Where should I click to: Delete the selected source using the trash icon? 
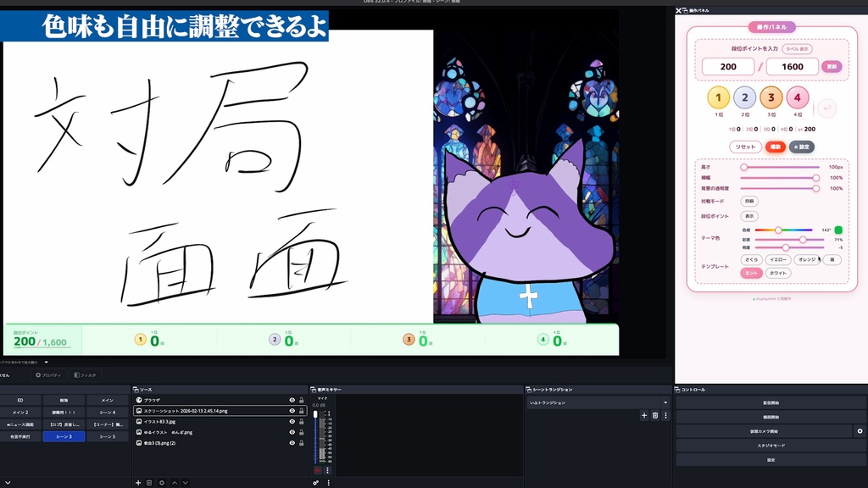click(148, 483)
